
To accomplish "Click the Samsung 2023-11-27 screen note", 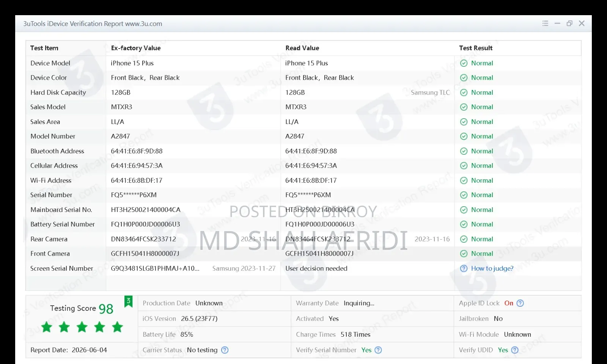I will (244, 268).
